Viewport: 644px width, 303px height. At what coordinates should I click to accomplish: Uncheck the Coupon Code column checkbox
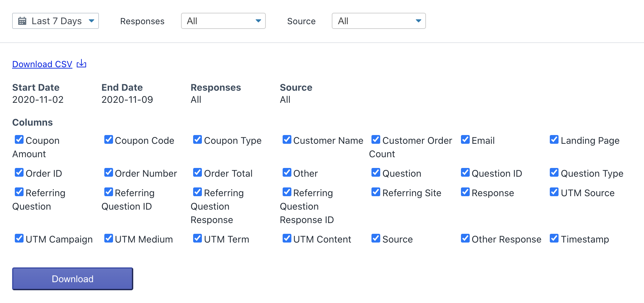(109, 139)
